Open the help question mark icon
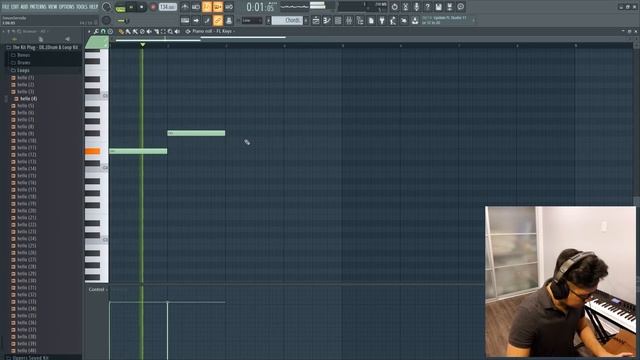The width and height of the screenshot is (640, 360). (x=427, y=7)
